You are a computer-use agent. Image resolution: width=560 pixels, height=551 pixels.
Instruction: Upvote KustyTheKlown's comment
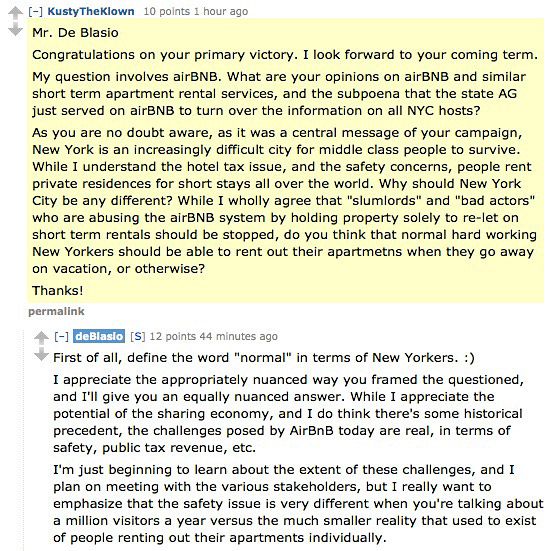15,14
